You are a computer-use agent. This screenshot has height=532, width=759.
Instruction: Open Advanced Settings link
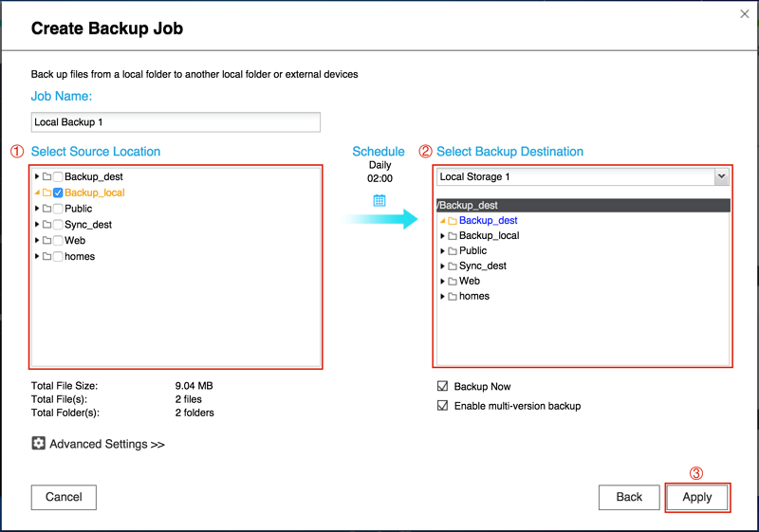coord(106,444)
